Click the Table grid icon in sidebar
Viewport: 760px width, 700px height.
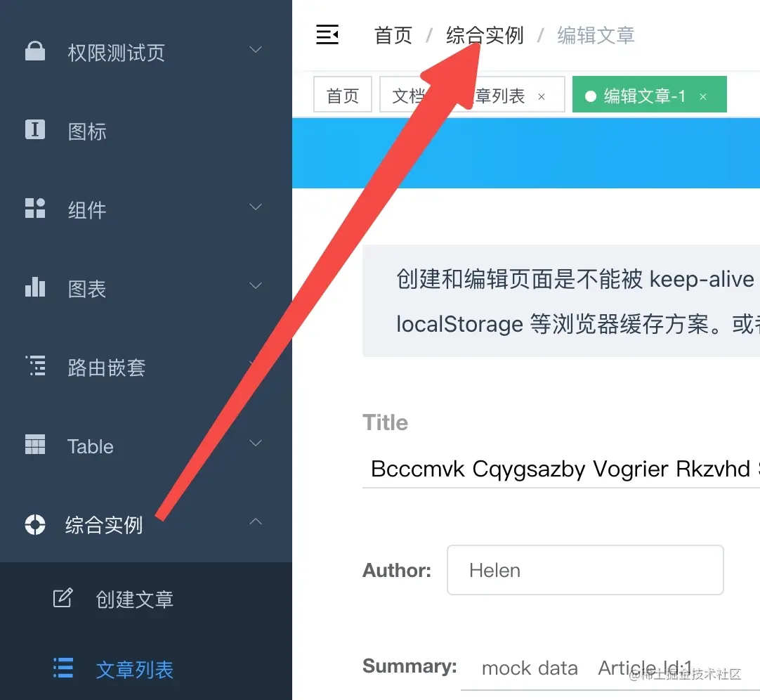[x=35, y=444]
